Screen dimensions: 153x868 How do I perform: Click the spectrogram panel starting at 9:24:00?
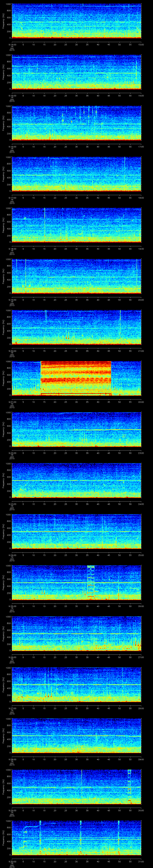pos(77,532)
